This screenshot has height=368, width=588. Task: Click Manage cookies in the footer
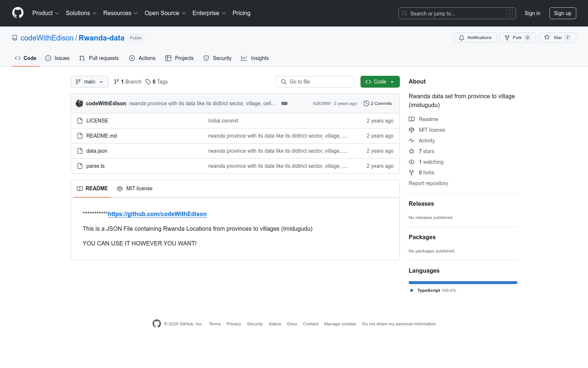tap(340, 324)
